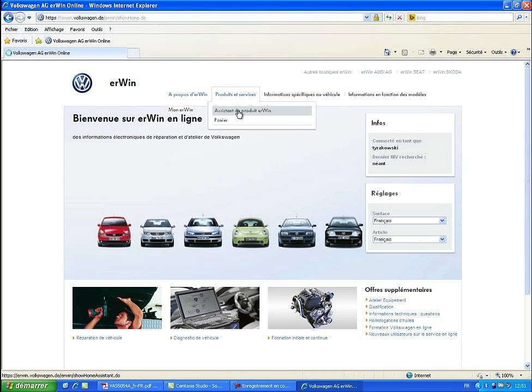Screen dimensions: 532x392
Task: Open Homologations d'huiles link
Action: coord(391,321)
